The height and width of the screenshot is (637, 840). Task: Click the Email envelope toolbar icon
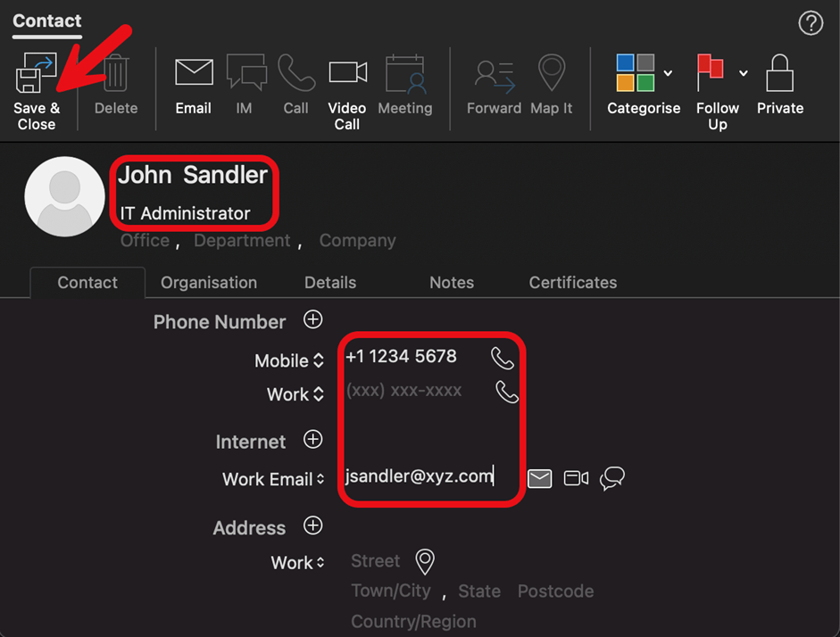(x=194, y=72)
